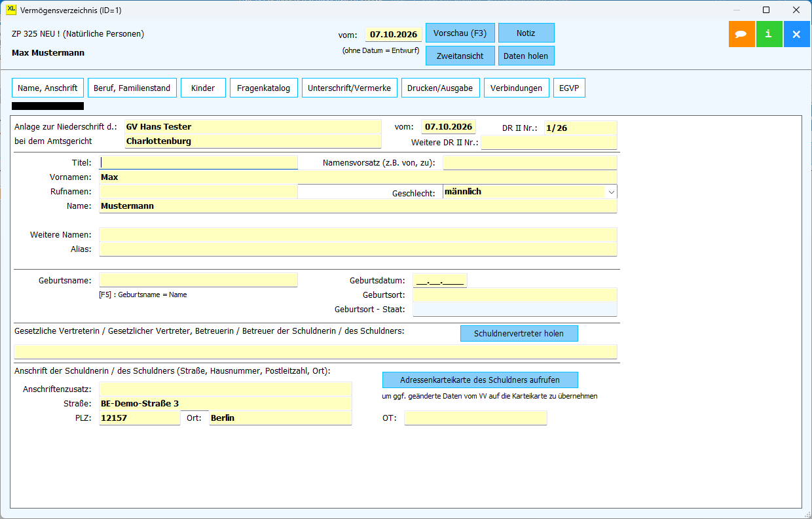The height and width of the screenshot is (519, 812).
Task: Expand the Geschlecht dropdown
Action: tap(611, 192)
